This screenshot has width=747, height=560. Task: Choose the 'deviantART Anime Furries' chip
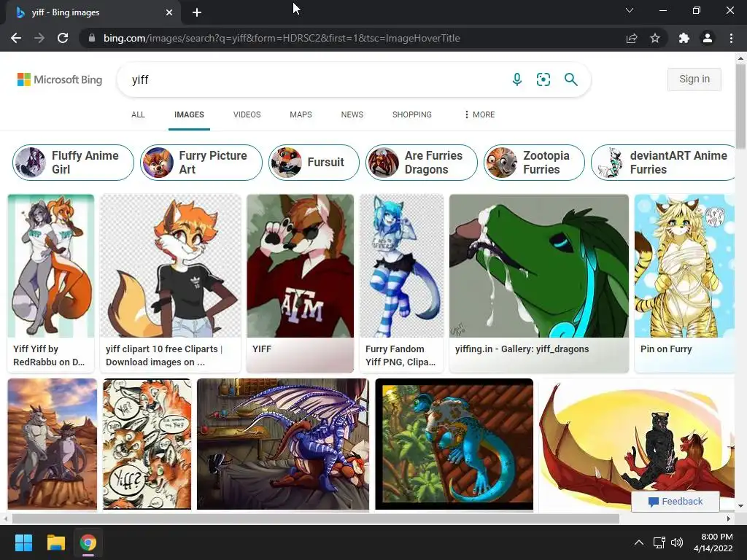[662, 163]
